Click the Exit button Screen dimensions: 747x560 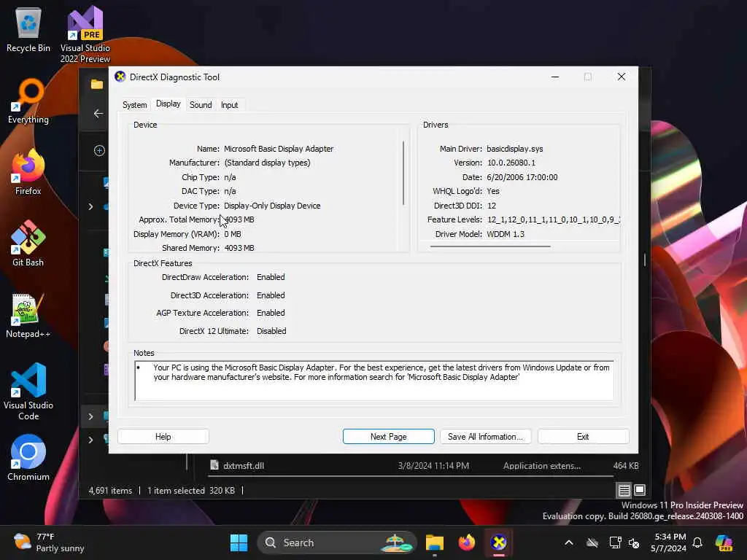click(x=583, y=437)
